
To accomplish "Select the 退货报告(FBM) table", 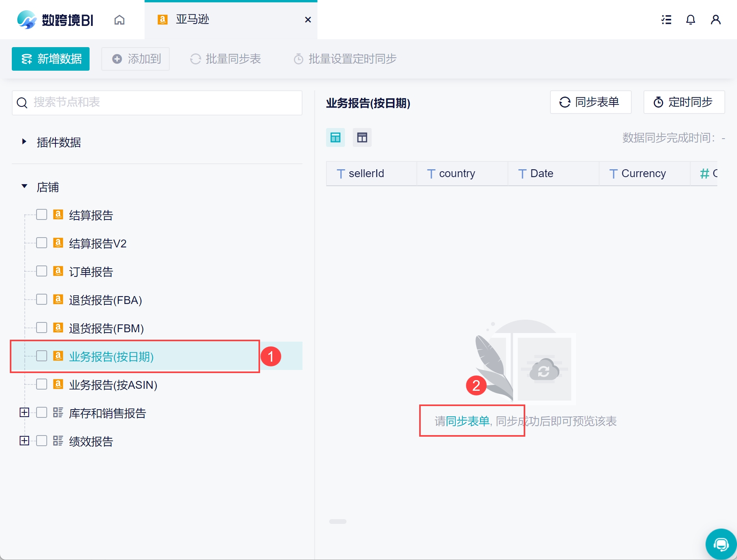I will pyautogui.click(x=106, y=328).
